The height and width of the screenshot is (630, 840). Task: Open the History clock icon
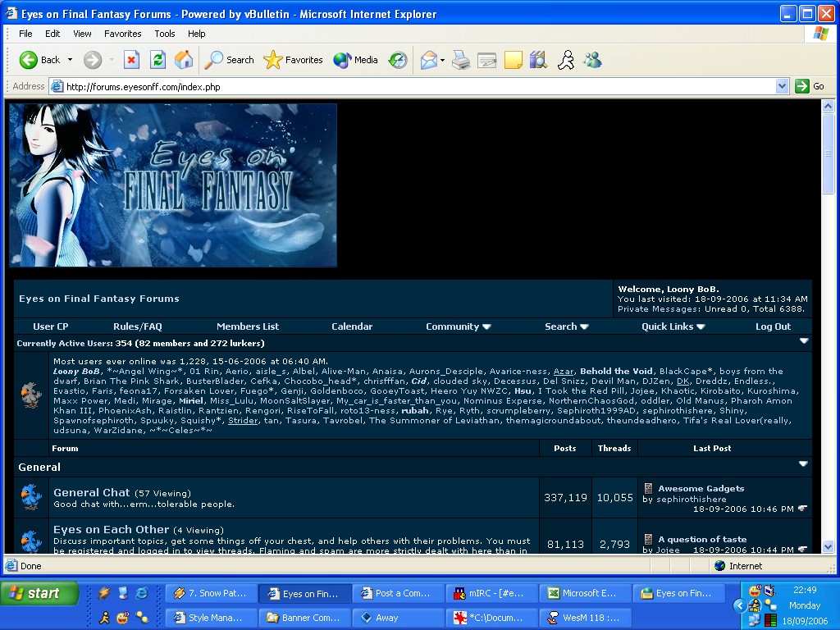[x=398, y=60]
